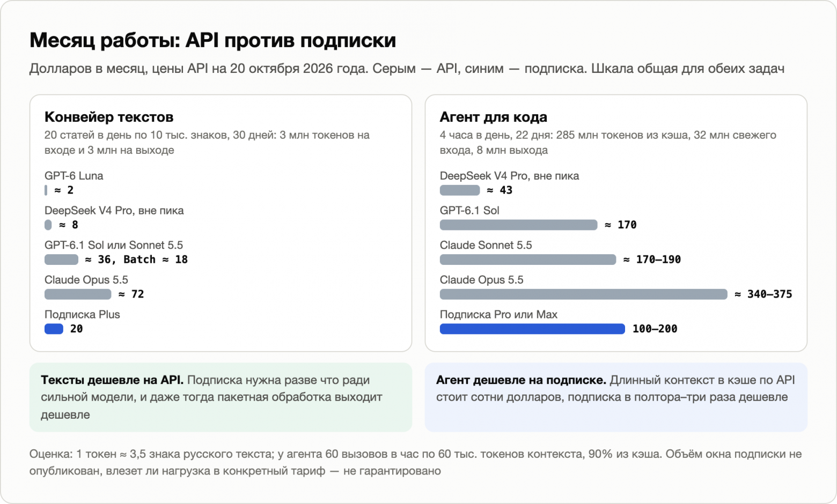Click the '≈ 170–190' value
This screenshot has height=504, width=837.
coord(652,260)
